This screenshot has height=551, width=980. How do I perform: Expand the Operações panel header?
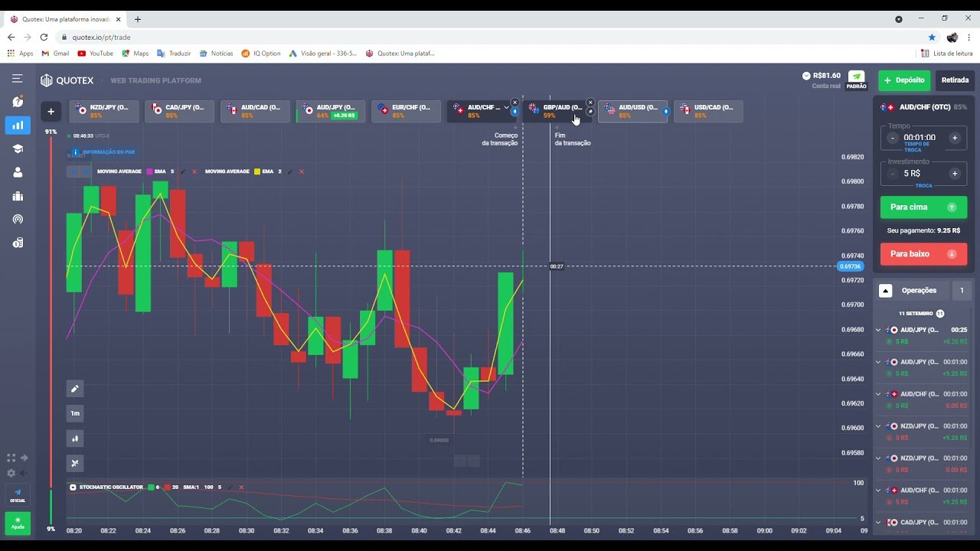click(x=885, y=290)
